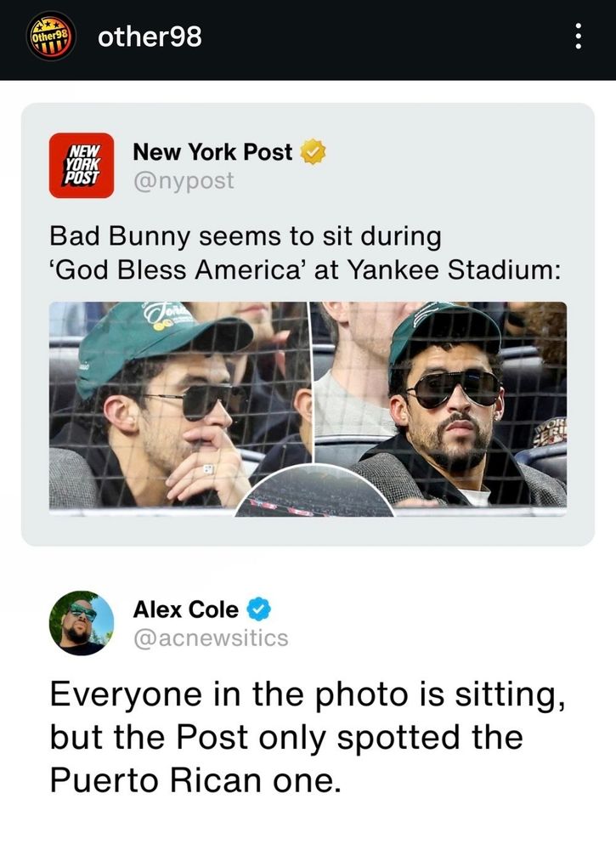This screenshot has width=616, height=850.
Task: Tap the gray quoted tweet card background
Action: [308, 324]
